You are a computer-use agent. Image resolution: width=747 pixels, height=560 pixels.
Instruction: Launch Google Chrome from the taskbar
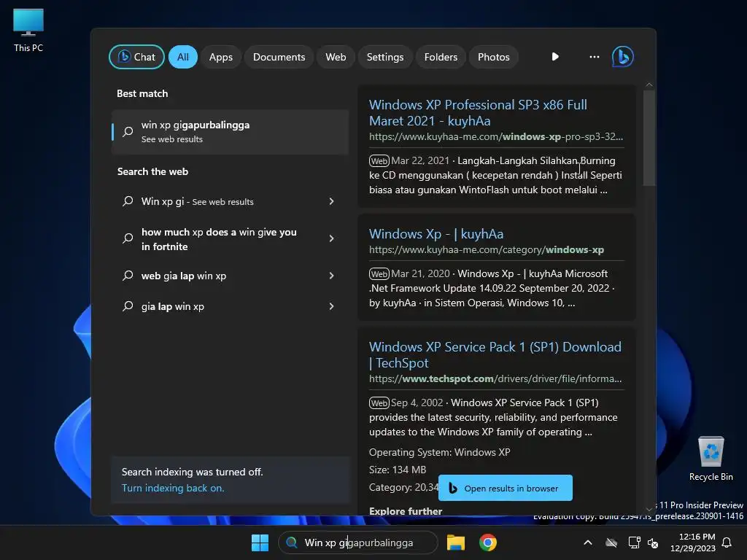pyautogui.click(x=488, y=542)
